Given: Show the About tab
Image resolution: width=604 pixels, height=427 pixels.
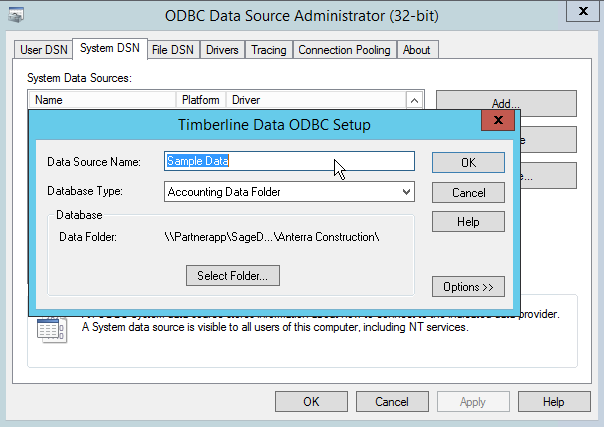Looking at the screenshot, I should pyautogui.click(x=416, y=50).
